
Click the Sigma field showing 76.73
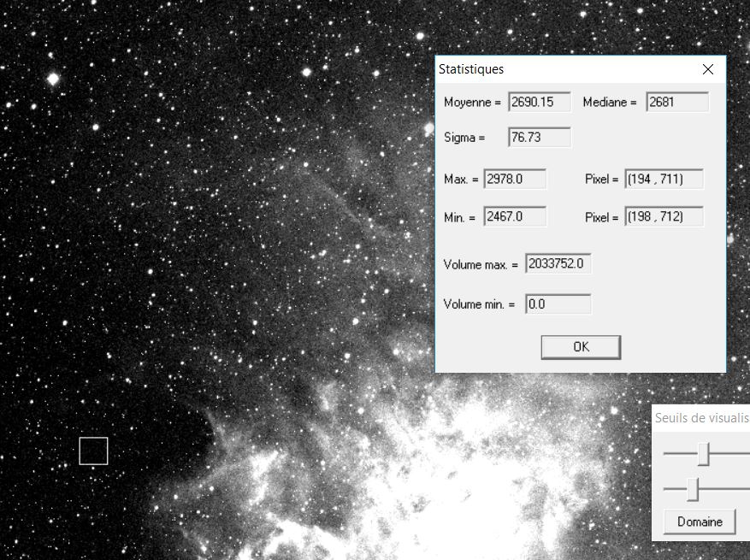pos(540,138)
